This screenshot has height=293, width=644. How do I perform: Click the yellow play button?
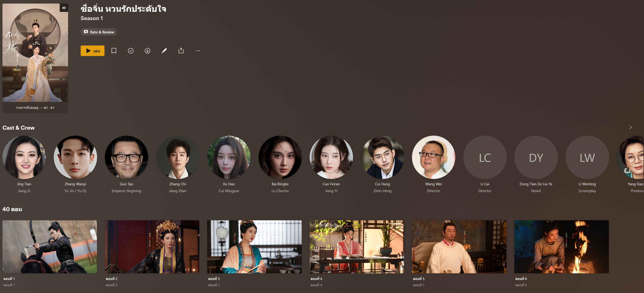(92, 51)
